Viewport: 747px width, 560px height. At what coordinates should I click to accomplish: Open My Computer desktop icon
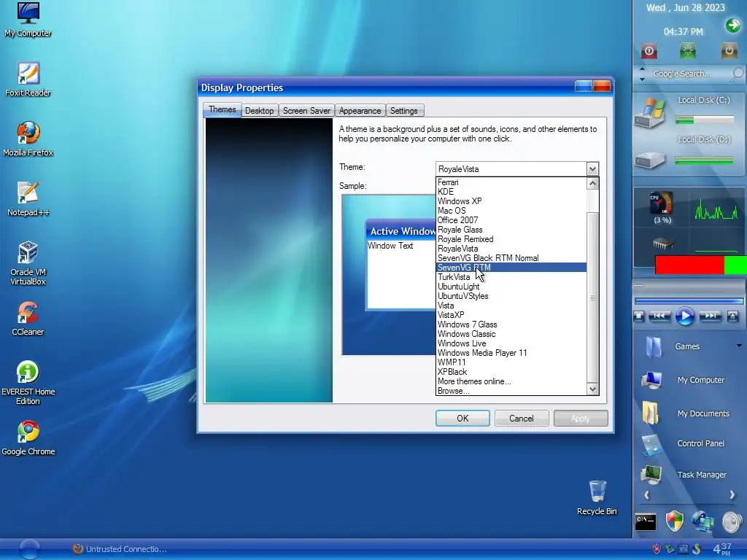(28, 19)
